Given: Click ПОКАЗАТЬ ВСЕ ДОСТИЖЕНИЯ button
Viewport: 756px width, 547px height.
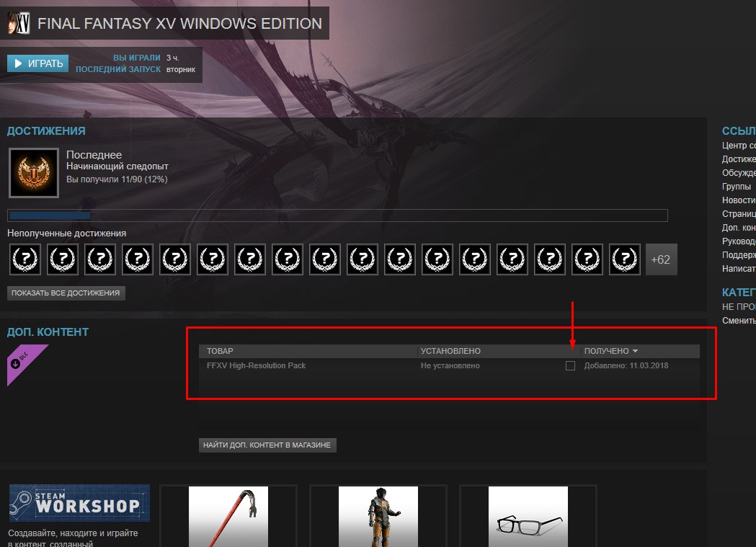Looking at the screenshot, I should (66, 293).
